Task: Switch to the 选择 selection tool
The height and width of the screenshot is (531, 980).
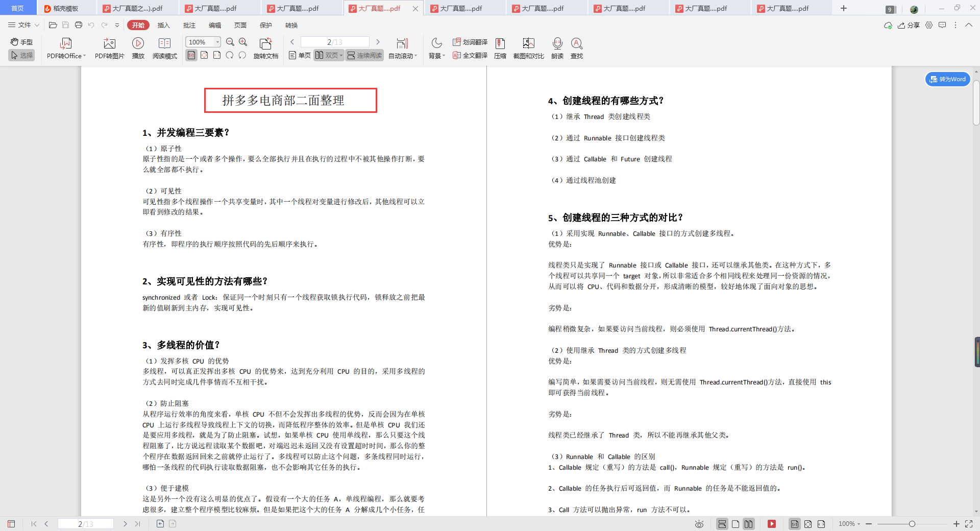Action: [x=21, y=56]
